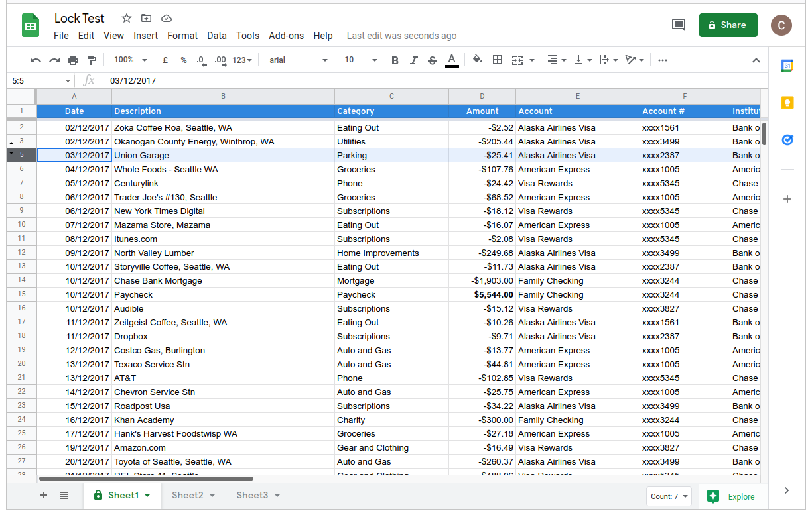
Task: Open the File menu
Action: pyautogui.click(x=61, y=36)
